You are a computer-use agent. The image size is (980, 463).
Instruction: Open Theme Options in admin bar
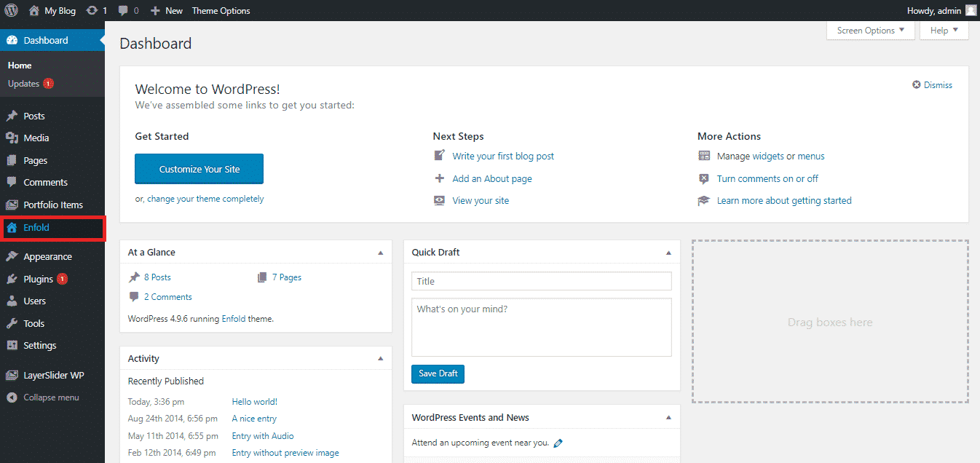[x=221, y=10]
